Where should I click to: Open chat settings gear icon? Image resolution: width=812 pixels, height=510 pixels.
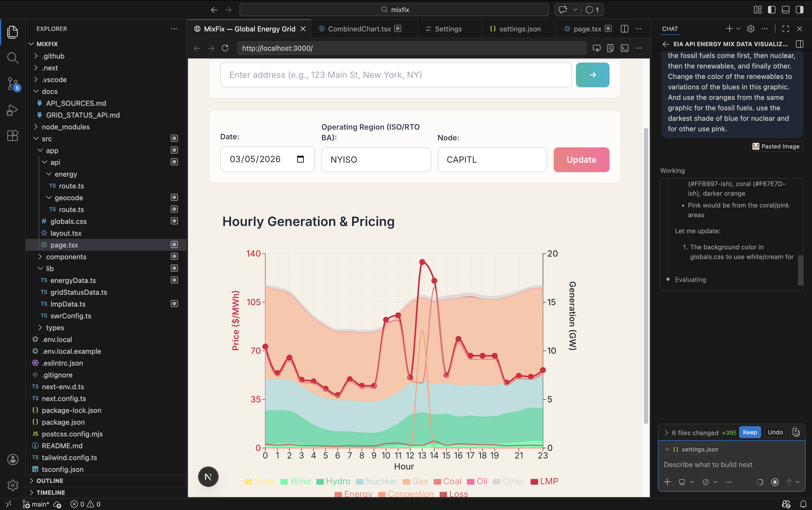coord(750,29)
